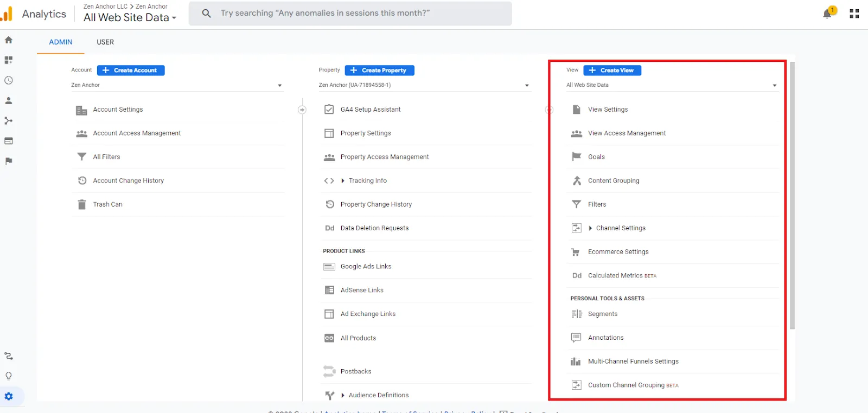Screen dimensions: 868x413
Task: Click Zen Anchor LLC breadcrumb text
Action: click(105, 7)
